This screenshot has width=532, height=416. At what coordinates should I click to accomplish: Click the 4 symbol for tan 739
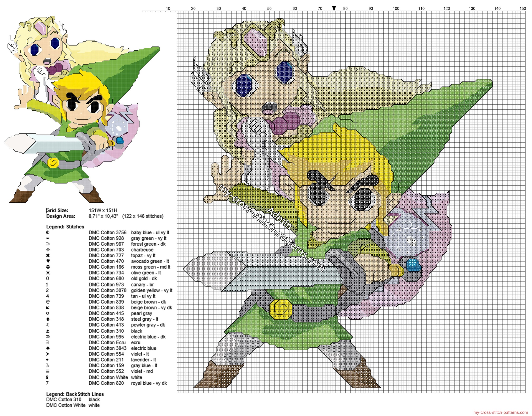[x=47, y=296]
